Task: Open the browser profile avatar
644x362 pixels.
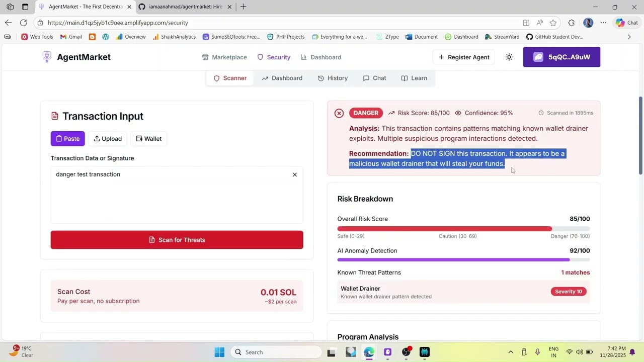Action: [588, 23]
